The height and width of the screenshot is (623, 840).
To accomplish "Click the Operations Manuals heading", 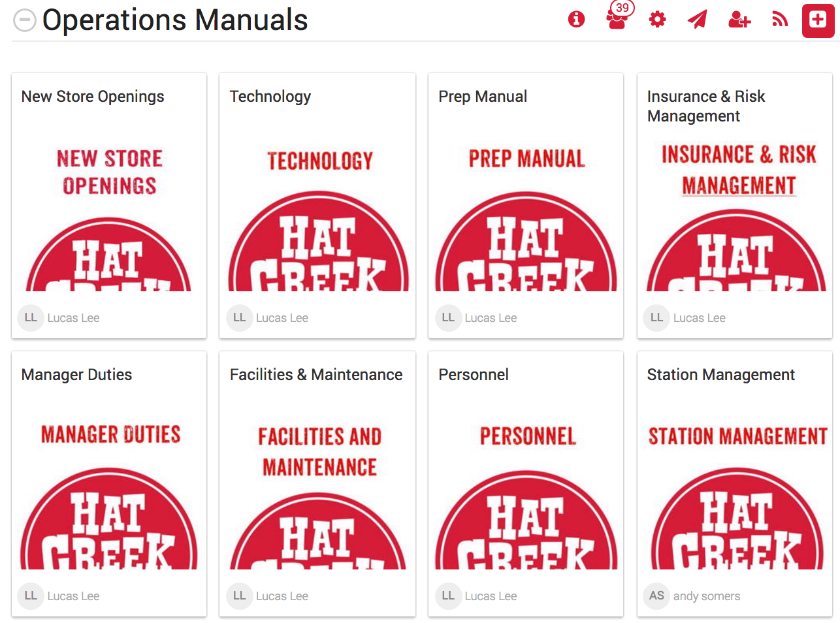I will 175,20.
